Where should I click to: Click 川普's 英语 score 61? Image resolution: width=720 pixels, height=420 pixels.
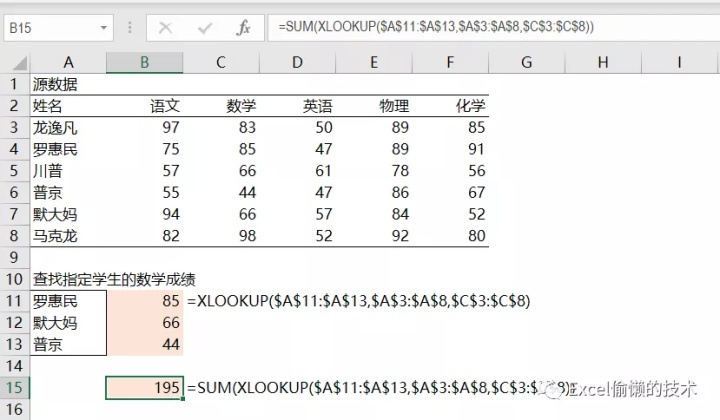297,171
